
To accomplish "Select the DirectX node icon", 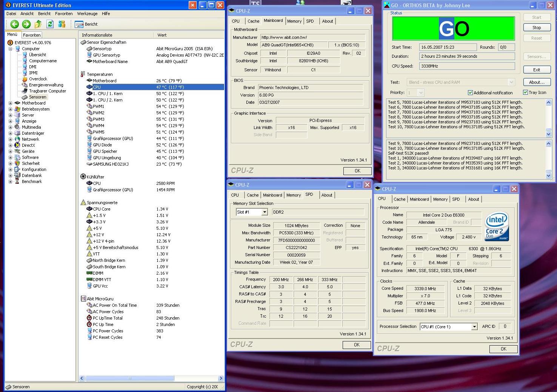I will (17, 145).
